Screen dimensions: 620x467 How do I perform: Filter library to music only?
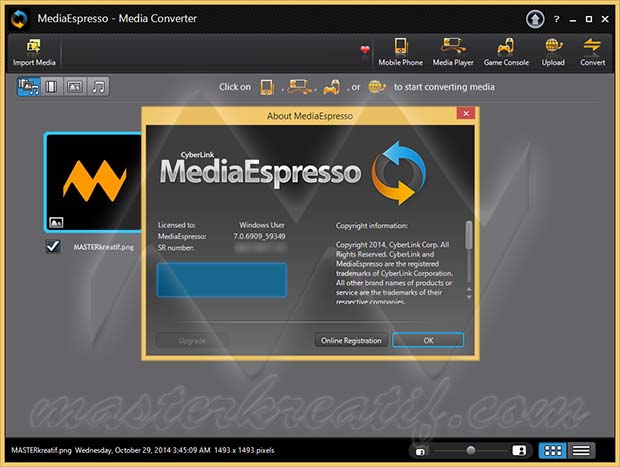pos(98,87)
